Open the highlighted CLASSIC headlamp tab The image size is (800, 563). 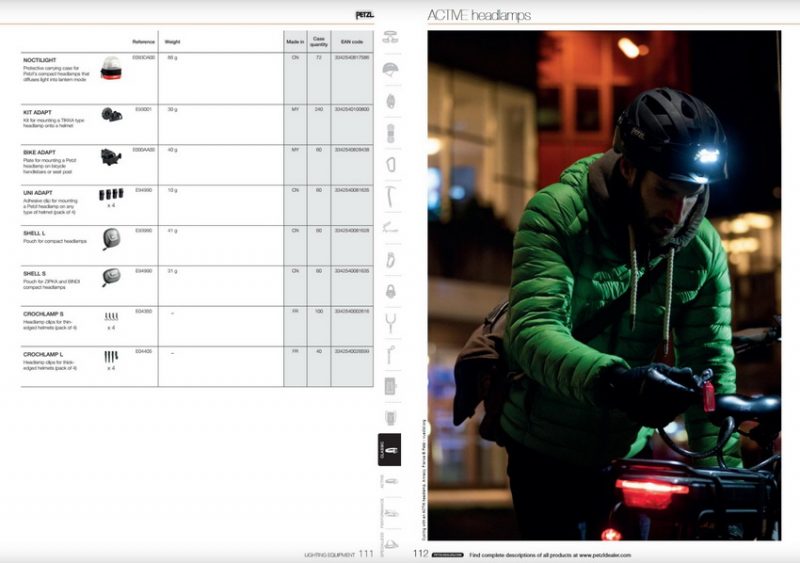[390, 450]
